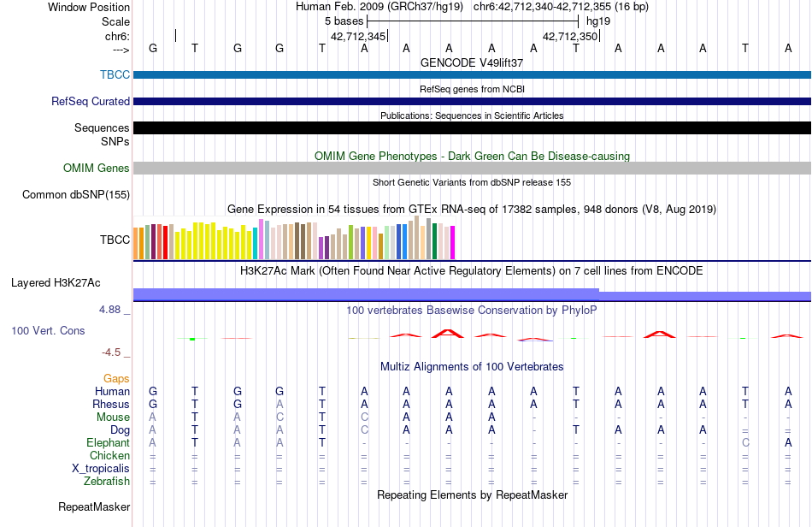
Task: Click the hg19 label beside scale bar
Action: click(598, 21)
